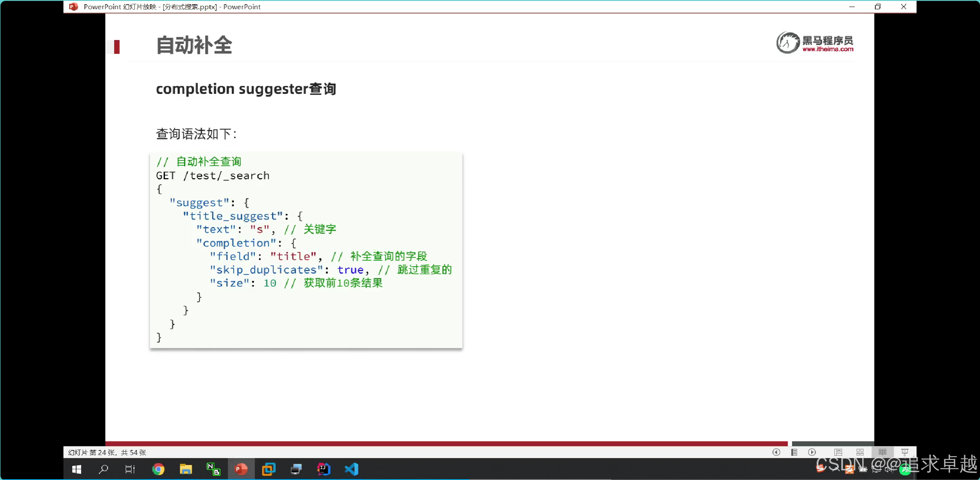980x480 pixels.
Task: Switch to Slide Sorter grid view
Action: [x=860, y=452]
